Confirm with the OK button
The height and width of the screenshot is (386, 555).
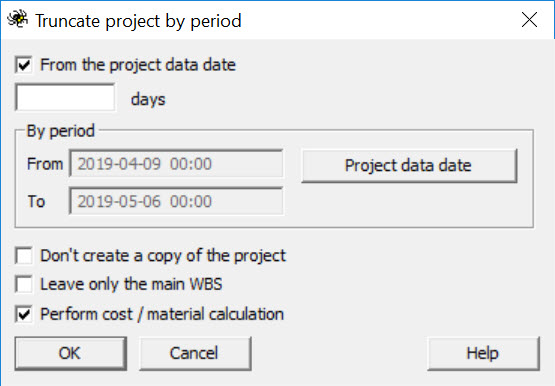[70, 353]
